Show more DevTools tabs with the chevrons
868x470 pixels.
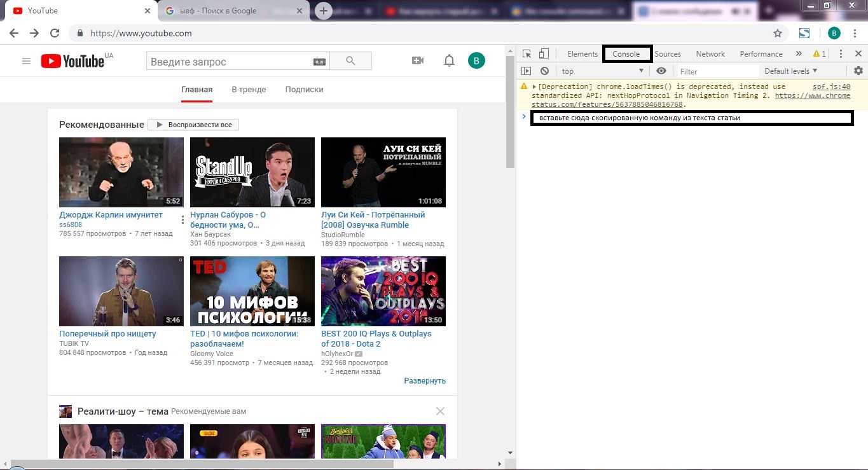click(799, 54)
